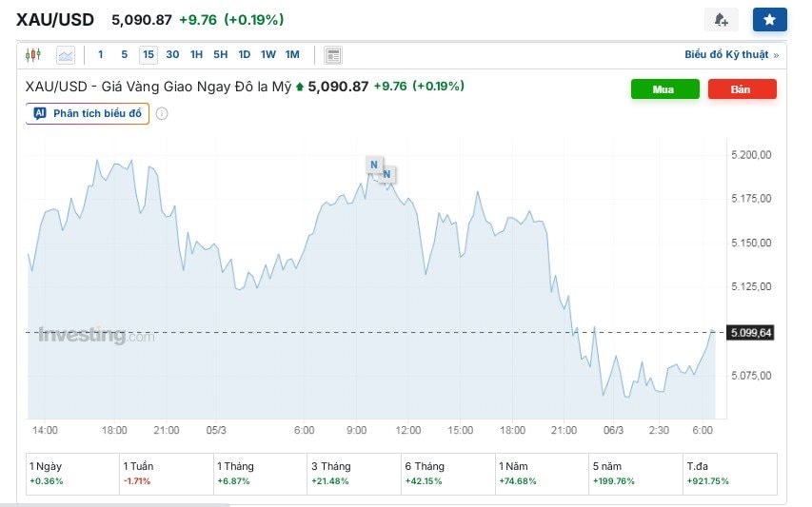Click the 5.099,64 current price label
812x507 pixels.
[750, 332]
